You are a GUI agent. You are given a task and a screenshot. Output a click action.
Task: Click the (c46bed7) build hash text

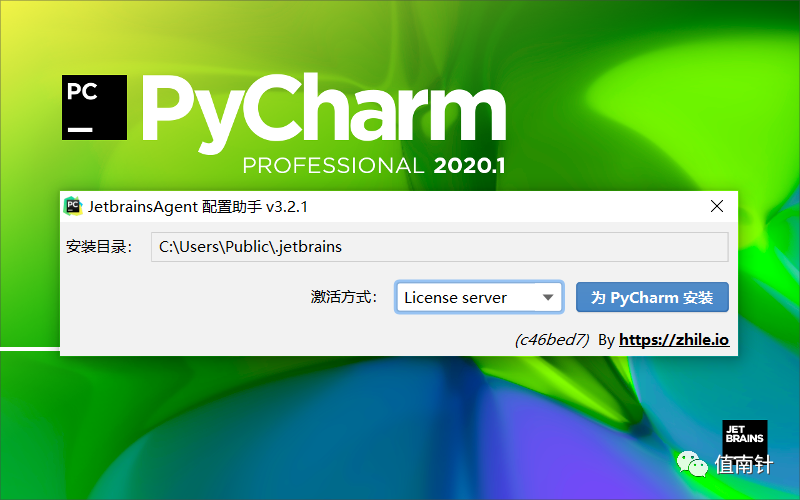point(552,340)
